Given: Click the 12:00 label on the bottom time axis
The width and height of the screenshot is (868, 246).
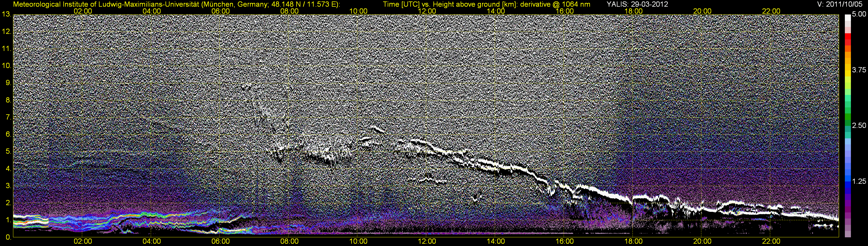Looking at the screenshot, I should point(427,242).
